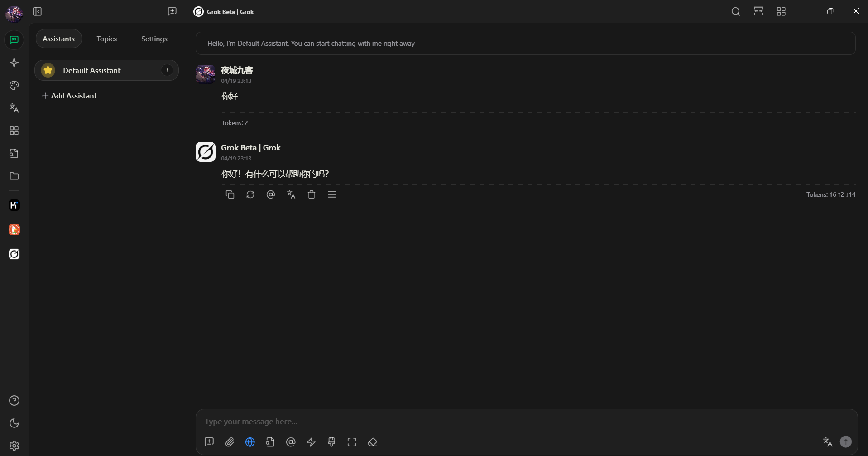Open the Grok Beta | Grok model selector
Screen dimensions: 868x456
pyautogui.click(x=224, y=12)
